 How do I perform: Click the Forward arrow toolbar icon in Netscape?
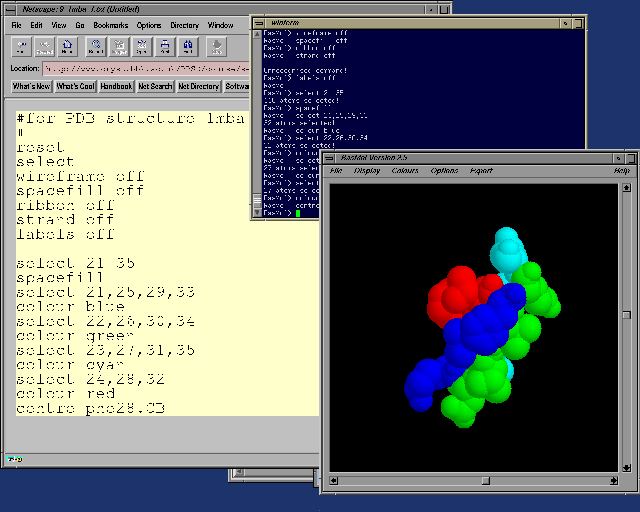click(x=45, y=46)
